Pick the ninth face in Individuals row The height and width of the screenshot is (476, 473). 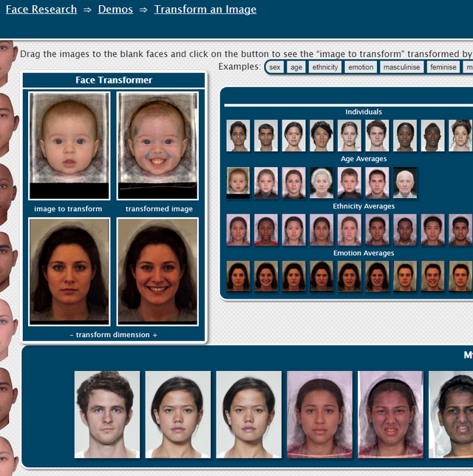click(x=460, y=135)
